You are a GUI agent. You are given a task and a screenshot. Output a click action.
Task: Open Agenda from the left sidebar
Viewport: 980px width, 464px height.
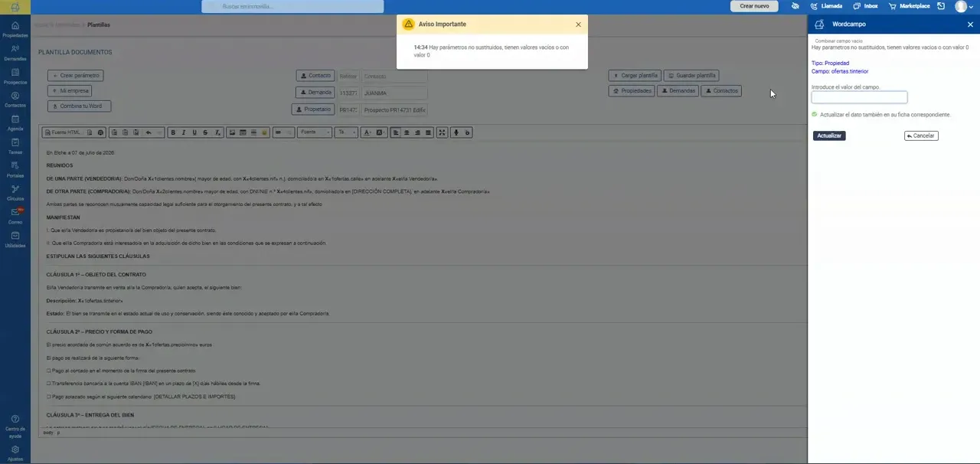[x=15, y=123]
